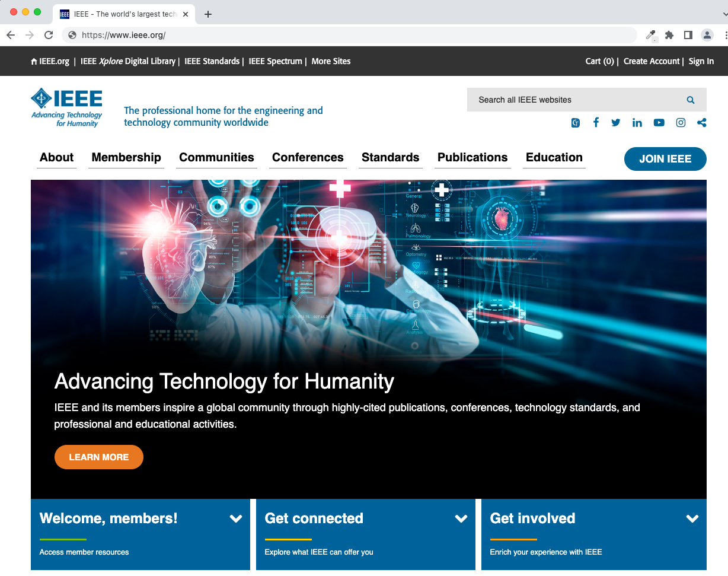
Task: Click the browser forward arrow
Action: point(30,35)
